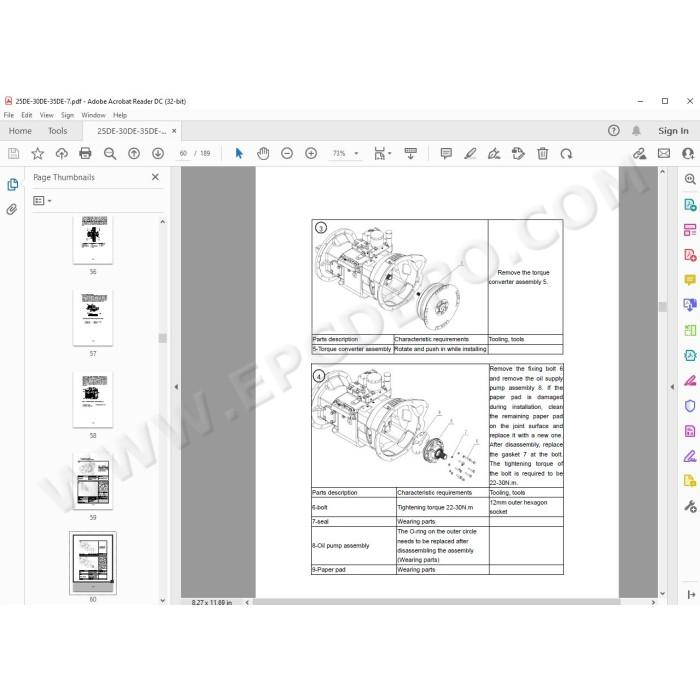Click document vertical scrollbar thumb
The image size is (700, 700).
662,306
